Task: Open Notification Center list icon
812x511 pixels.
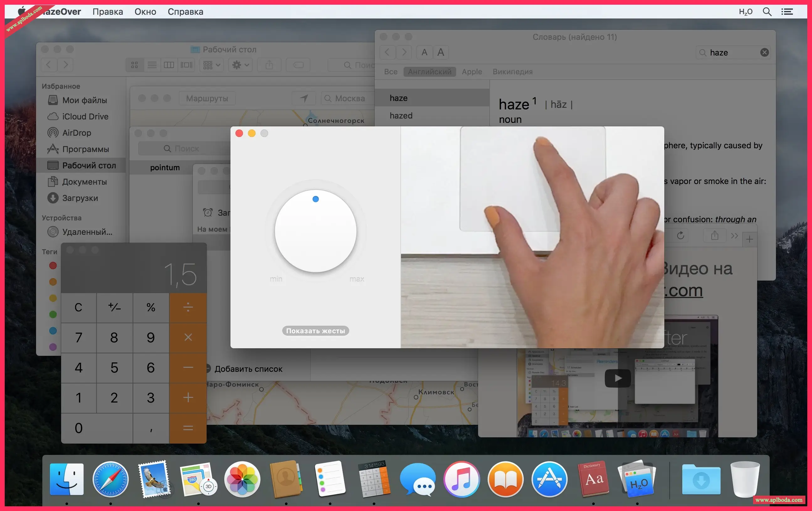Action: click(787, 12)
